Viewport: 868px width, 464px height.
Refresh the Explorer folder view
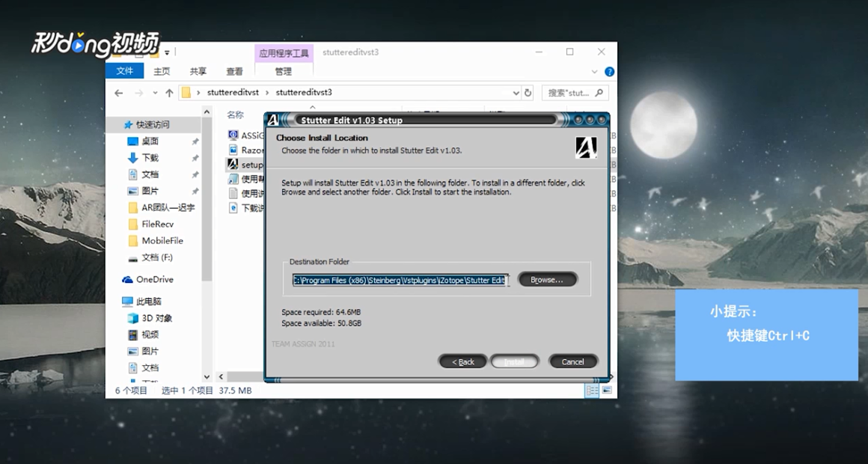pyautogui.click(x=528, y=93)
